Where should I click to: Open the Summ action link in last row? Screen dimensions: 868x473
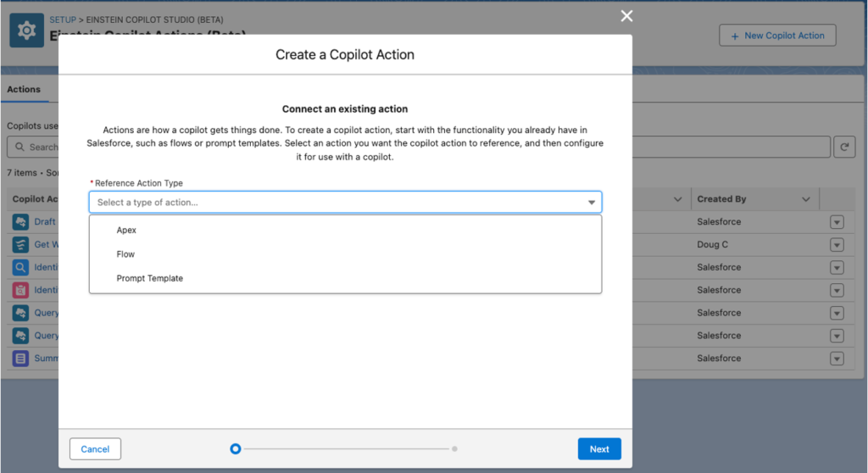(x=46, y=359)
